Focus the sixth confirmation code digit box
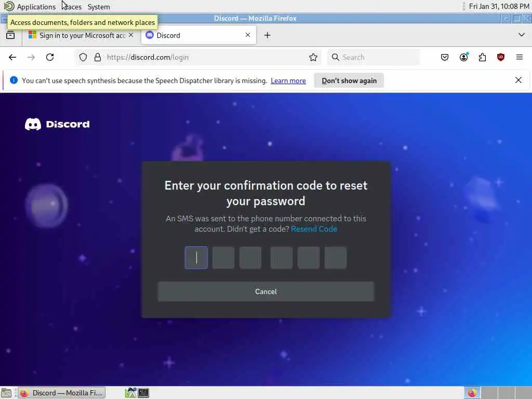The width and height of the screenshot is (532, 399). click(336, 258)
